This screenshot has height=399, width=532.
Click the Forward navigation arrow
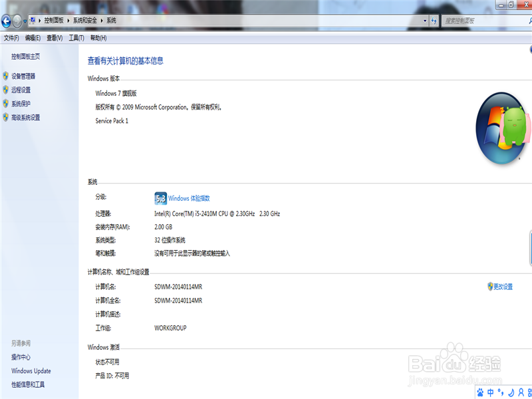17,21
